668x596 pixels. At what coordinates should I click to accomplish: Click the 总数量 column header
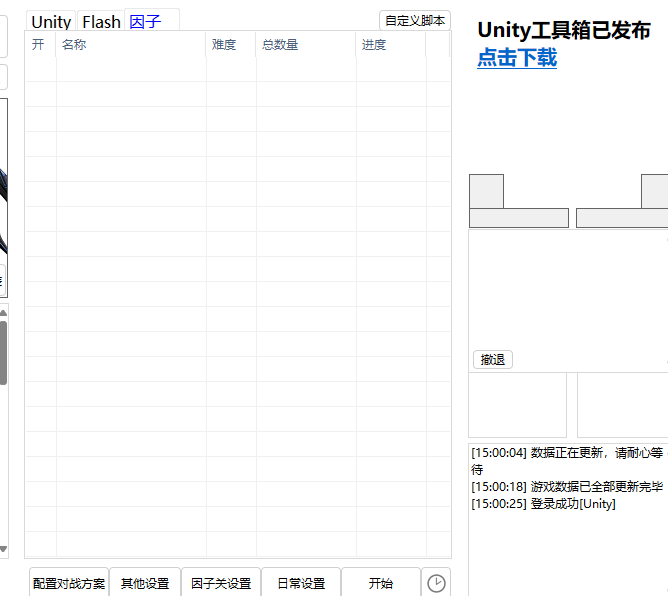(x=306, y=44)
